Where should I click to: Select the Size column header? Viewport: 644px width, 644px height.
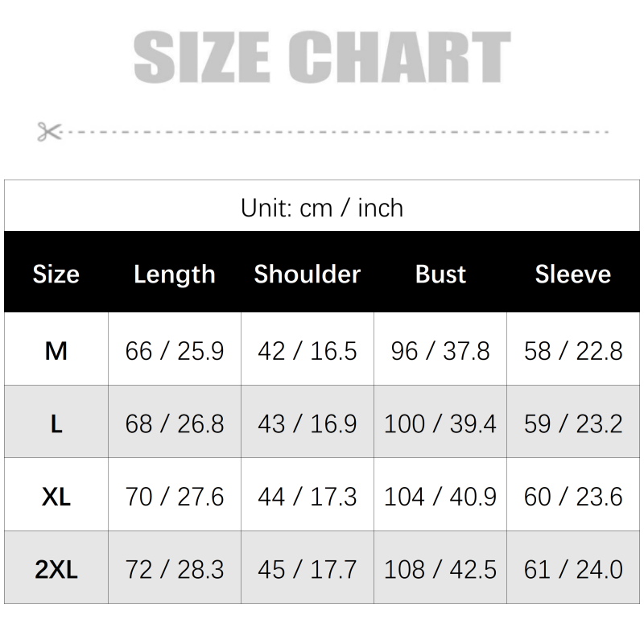pyautogui.click(x=56, y=274)
